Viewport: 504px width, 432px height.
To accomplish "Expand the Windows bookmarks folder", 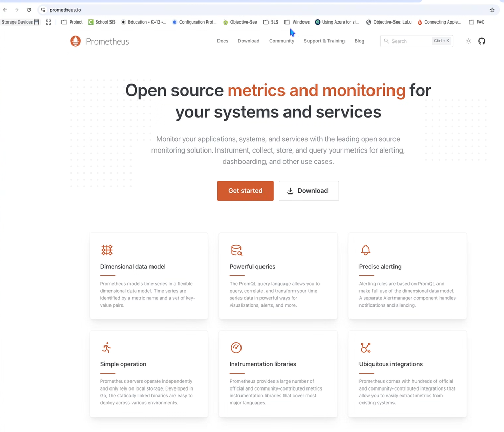I will (x=297, y=22).
